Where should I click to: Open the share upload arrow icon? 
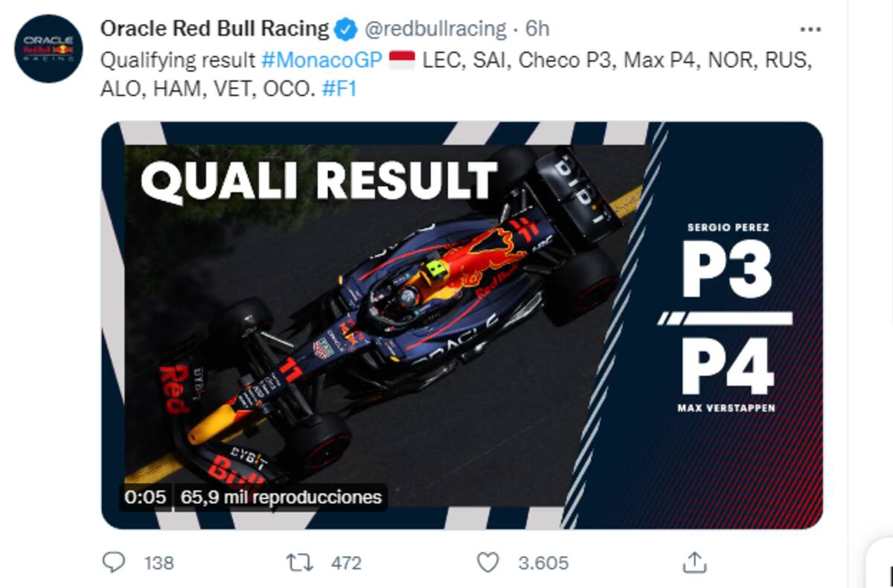pos(694,562)
